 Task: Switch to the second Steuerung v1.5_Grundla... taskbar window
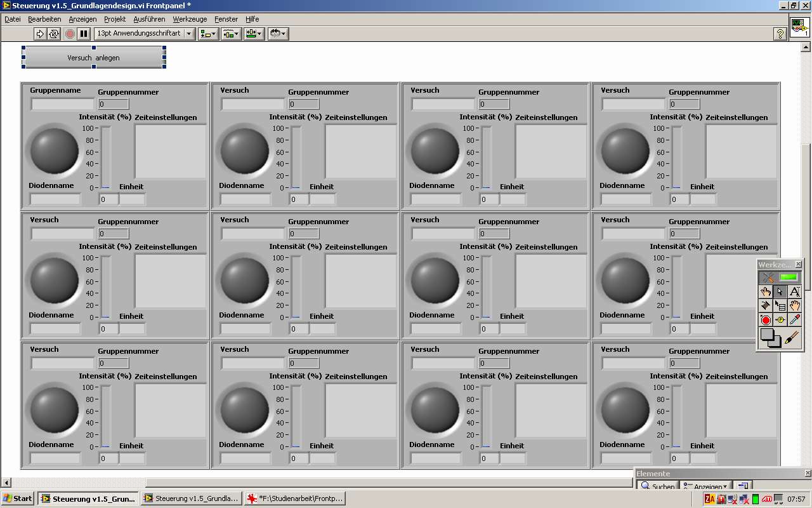coord(191,498)
